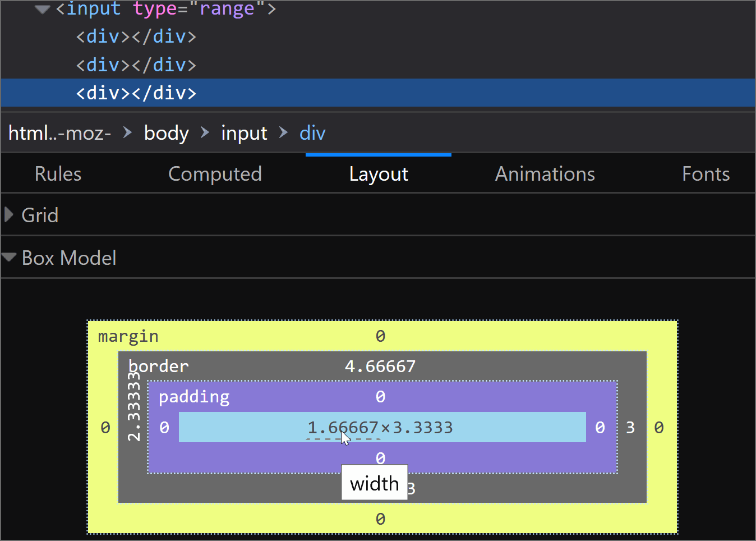Collapse the Box Model section
The width and height of the screenshot is (756, 541).
9,258
